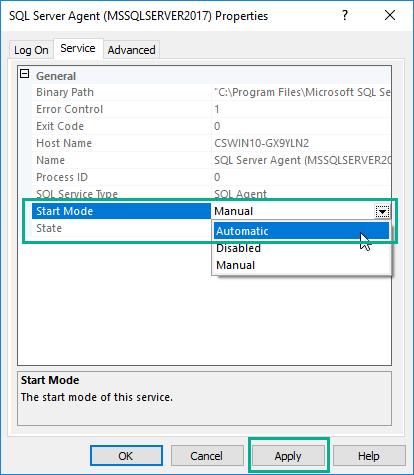
Task: Collapse the General section
Action: (24, 74)
